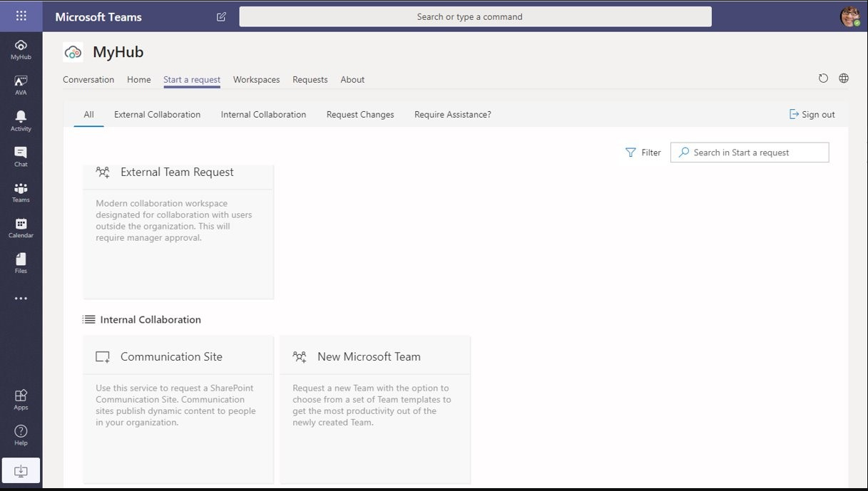Click the download desktop app icon
This screenshot has width=868, height=491.
click(21, 471)
